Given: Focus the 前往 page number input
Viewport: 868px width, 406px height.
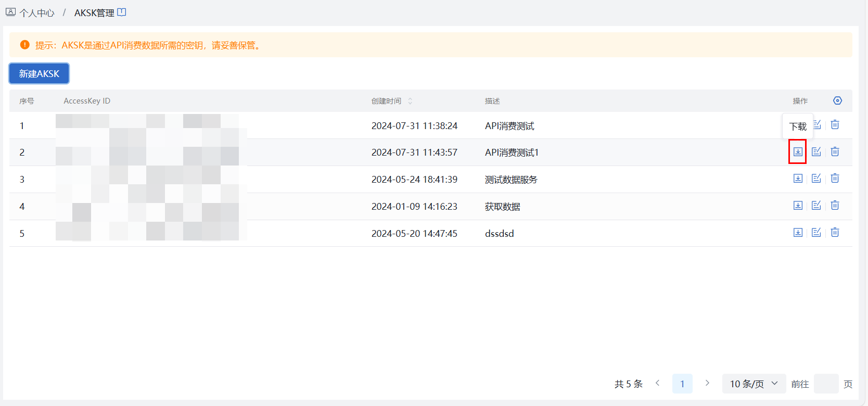Looking at the screenshot, I should [826, 384].
